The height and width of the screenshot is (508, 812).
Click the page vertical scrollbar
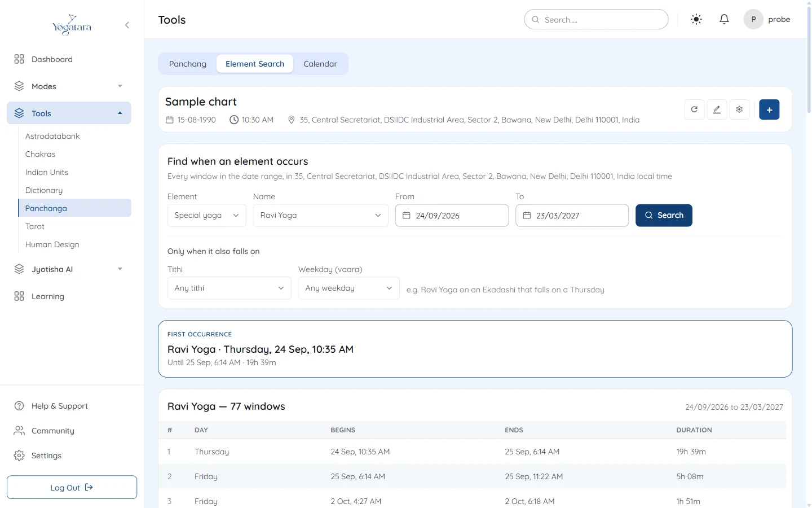[x=809, y=59]
